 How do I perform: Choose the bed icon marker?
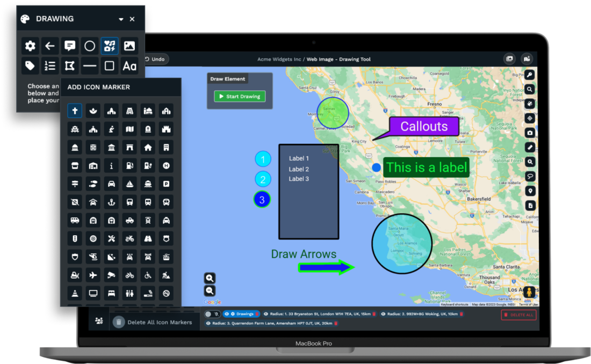click(x=111, y=293)
